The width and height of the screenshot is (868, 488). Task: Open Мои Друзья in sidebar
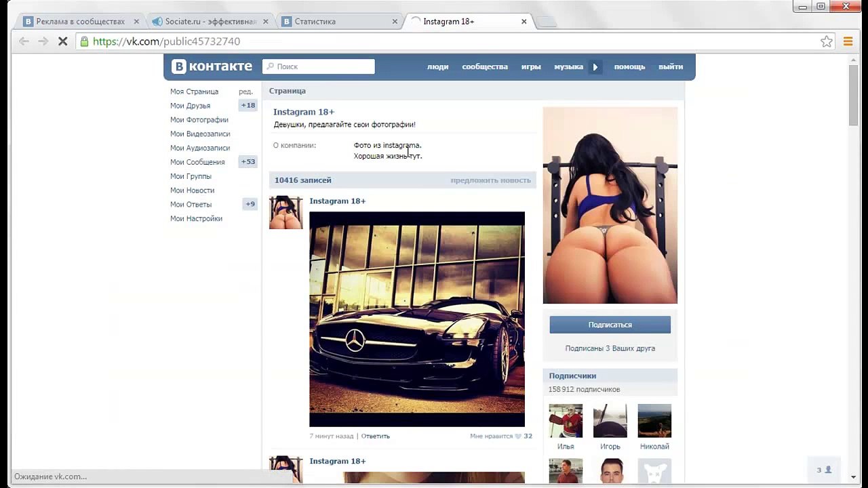click(191, 106)
